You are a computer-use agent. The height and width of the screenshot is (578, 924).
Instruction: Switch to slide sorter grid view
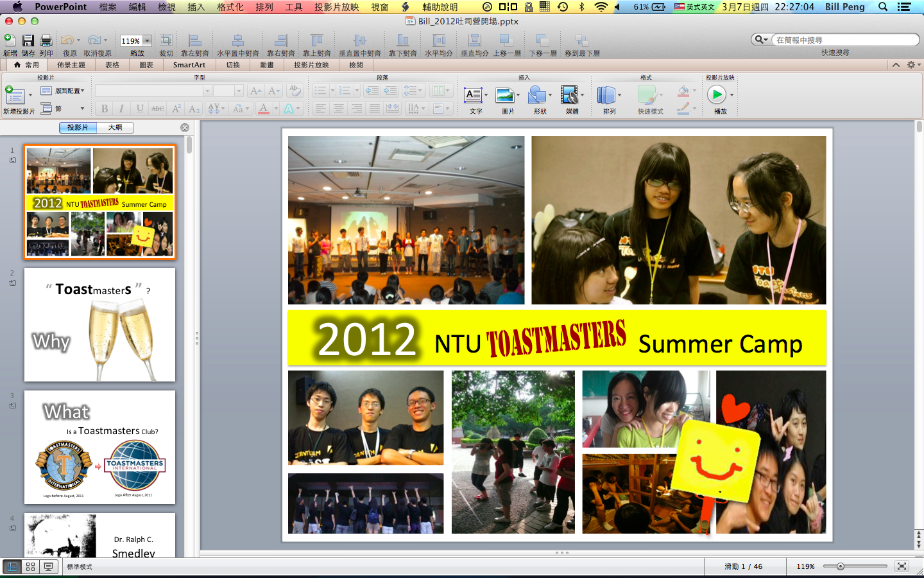[30, 566]
